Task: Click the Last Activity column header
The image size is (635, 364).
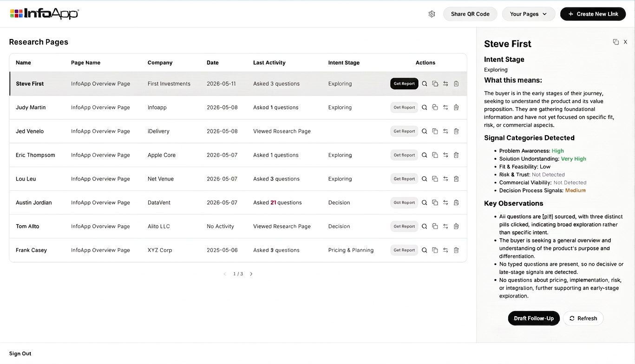Action: pos(269,63)
